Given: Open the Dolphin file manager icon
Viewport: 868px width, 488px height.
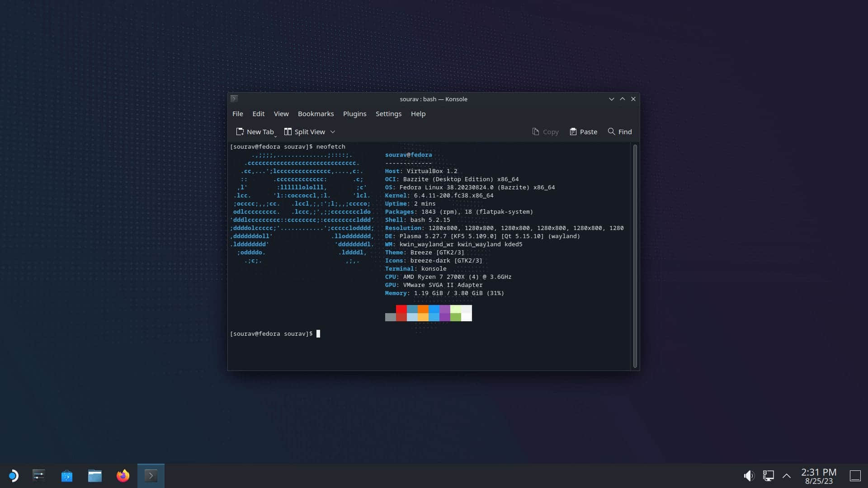Looking at the screenshot, I should click(x=95, y=476).
